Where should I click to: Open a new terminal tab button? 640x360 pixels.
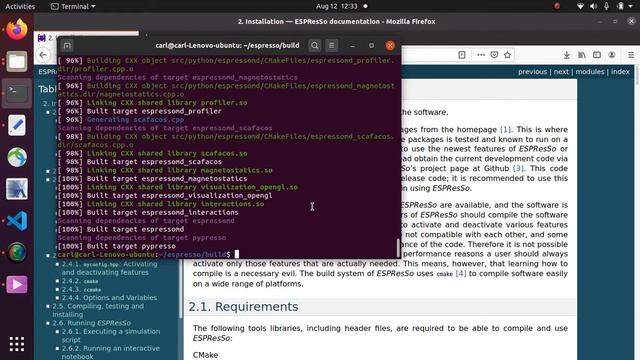pyautogui.click(x=67, y=45)
